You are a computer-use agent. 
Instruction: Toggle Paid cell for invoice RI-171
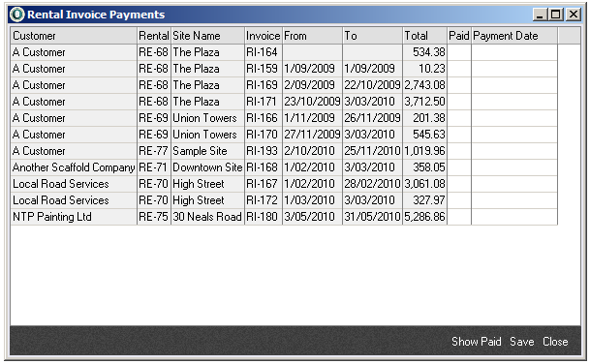(x=459, y=102)
